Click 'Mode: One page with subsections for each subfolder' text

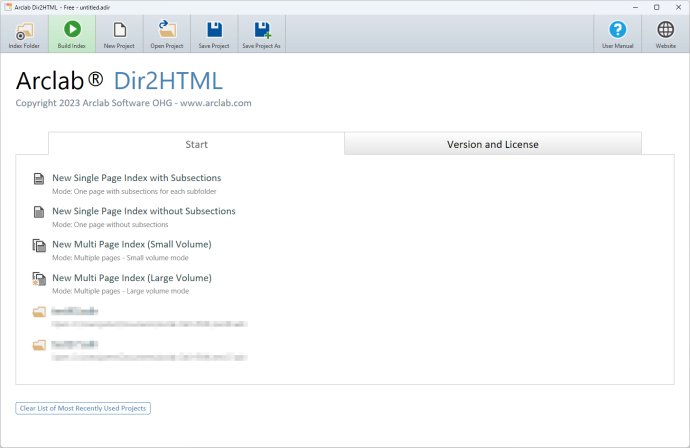coord(134,191)
